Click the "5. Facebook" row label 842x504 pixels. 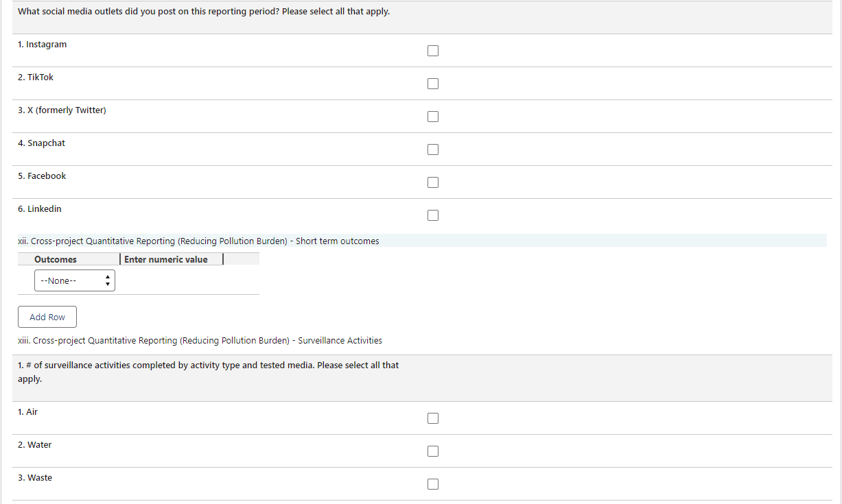pos(42,176)
